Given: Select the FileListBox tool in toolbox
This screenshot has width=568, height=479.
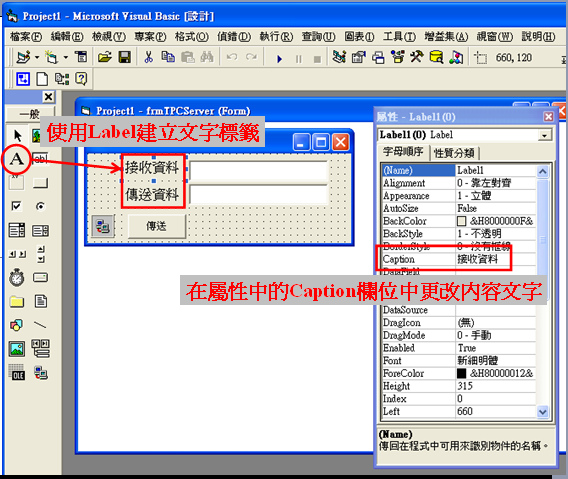Looking at the screenshot, I should [x=40, y=301].
